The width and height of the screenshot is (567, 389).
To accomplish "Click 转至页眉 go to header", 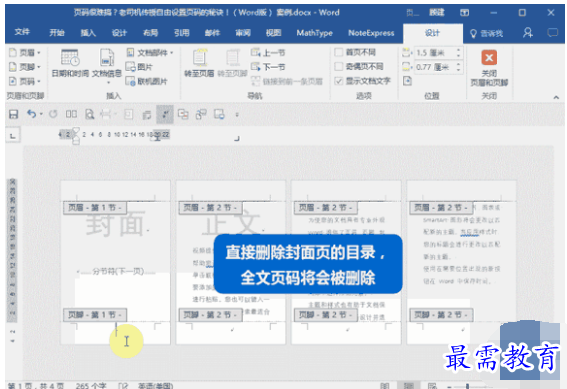I will click(199, 64).
